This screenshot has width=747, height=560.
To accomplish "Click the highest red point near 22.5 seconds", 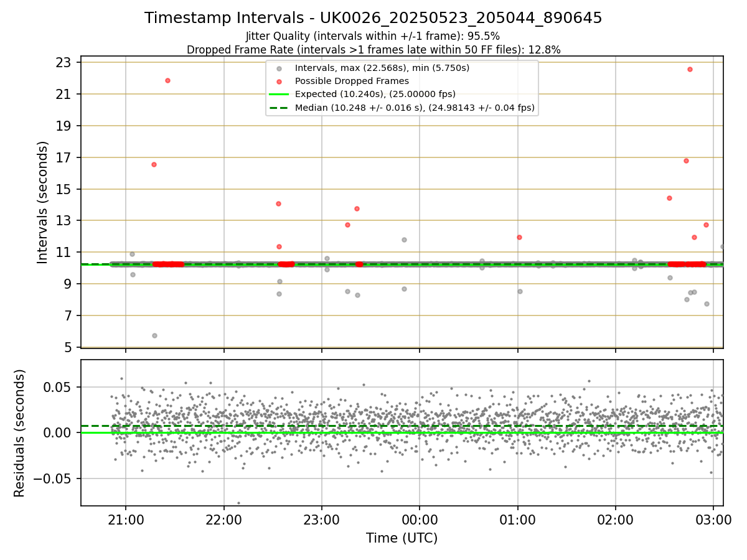I will click(690, 69).
